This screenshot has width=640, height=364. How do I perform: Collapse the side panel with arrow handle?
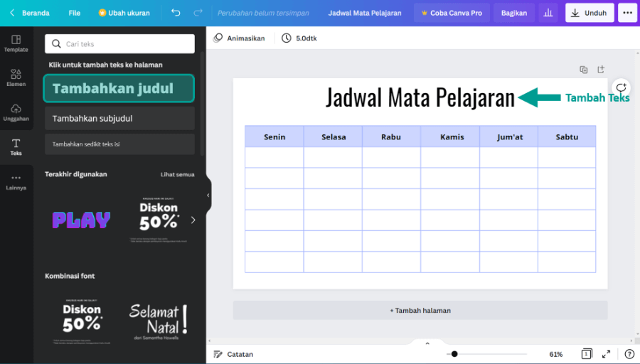click(208, 196)
